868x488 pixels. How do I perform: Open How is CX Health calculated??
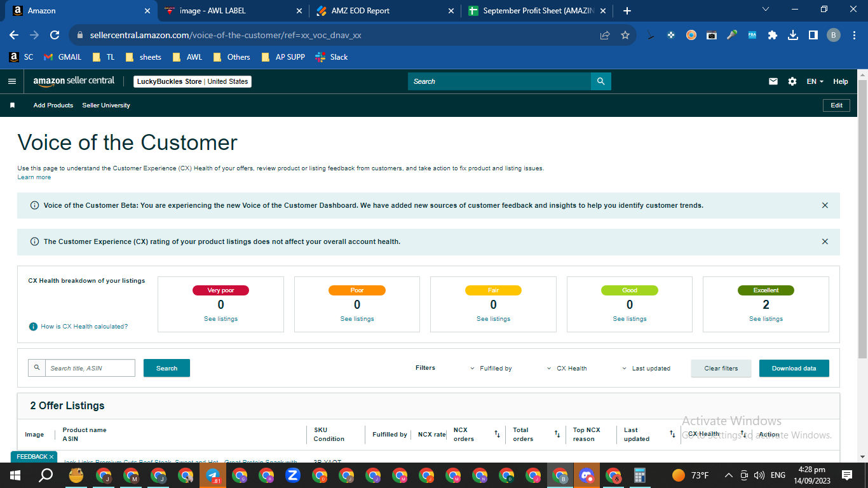85,327
